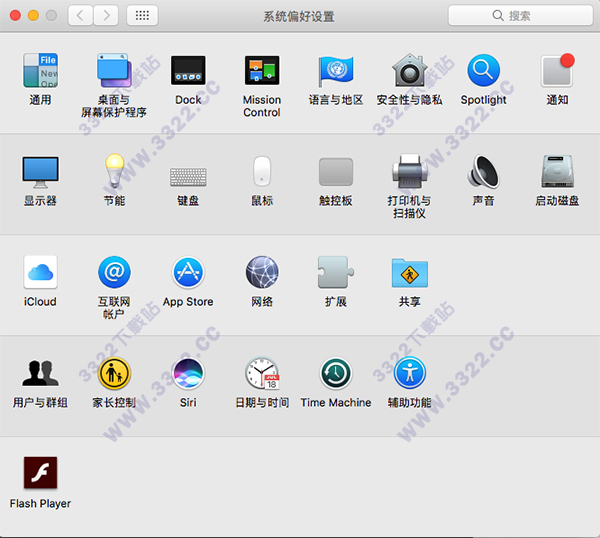Viewport: 600px width, 538px height.
Task: Open 键盘 (Keyboard) preferences
Action: [x=188, y=177]
